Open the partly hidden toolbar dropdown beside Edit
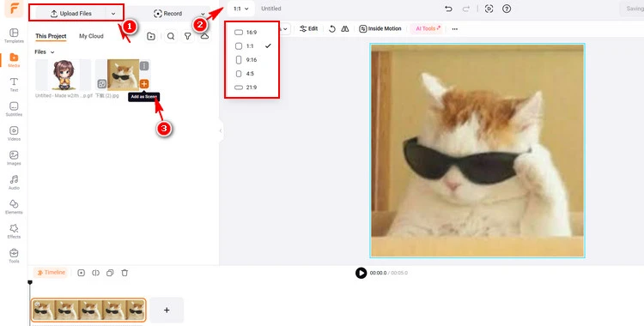The height and width of the screenshot is (326, 644). [285, 29]
